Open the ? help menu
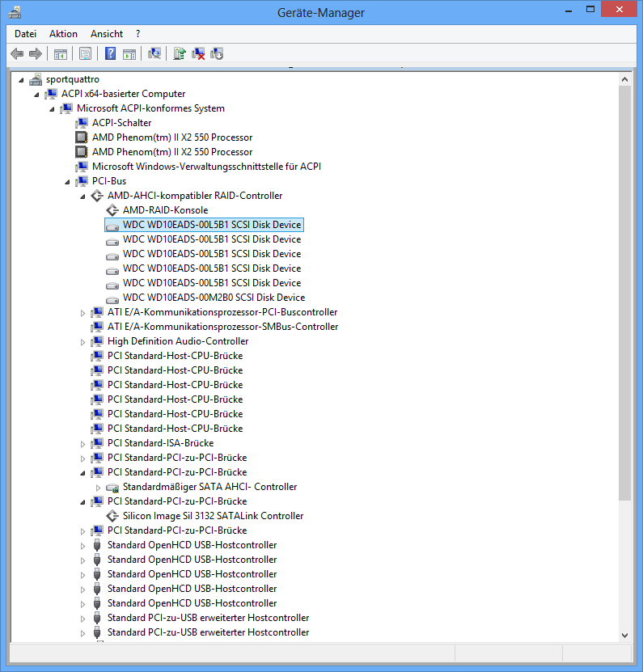The width and height of the screenshot is (643, 672). 137,34
